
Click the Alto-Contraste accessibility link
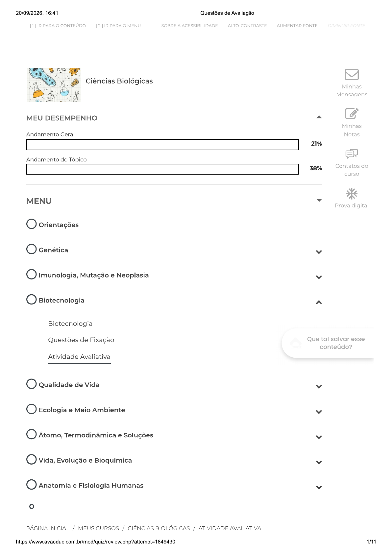click(247, 26)
